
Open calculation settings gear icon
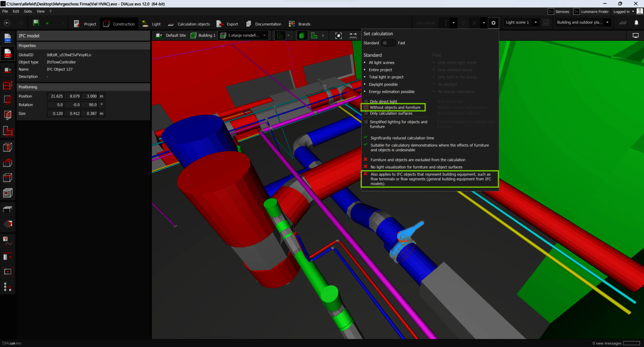tap(493, 23)
